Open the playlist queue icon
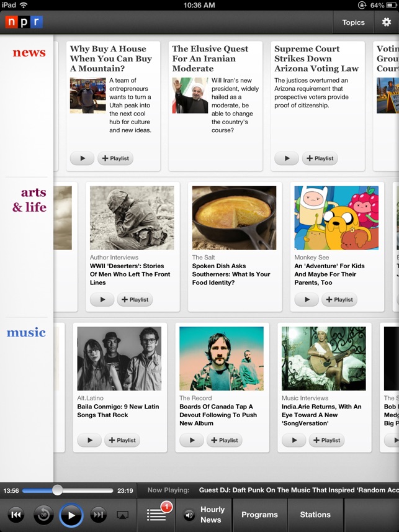399x532 pixels. click(156, 515)
